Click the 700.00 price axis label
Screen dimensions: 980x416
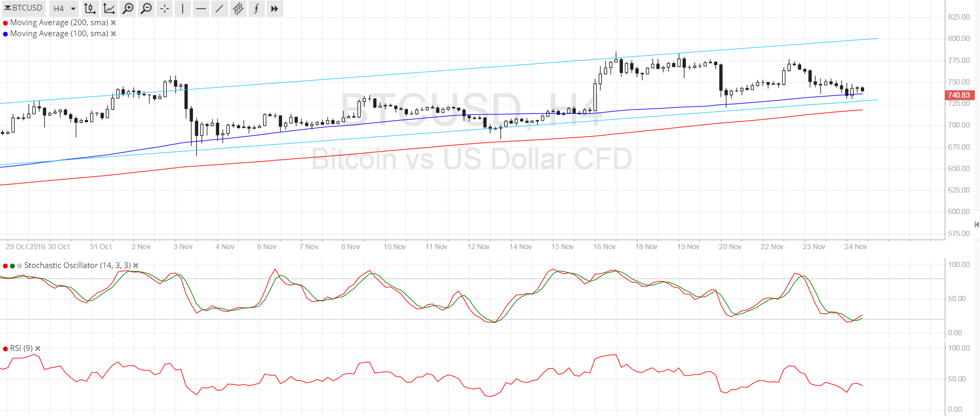click(x=959, y=125)
